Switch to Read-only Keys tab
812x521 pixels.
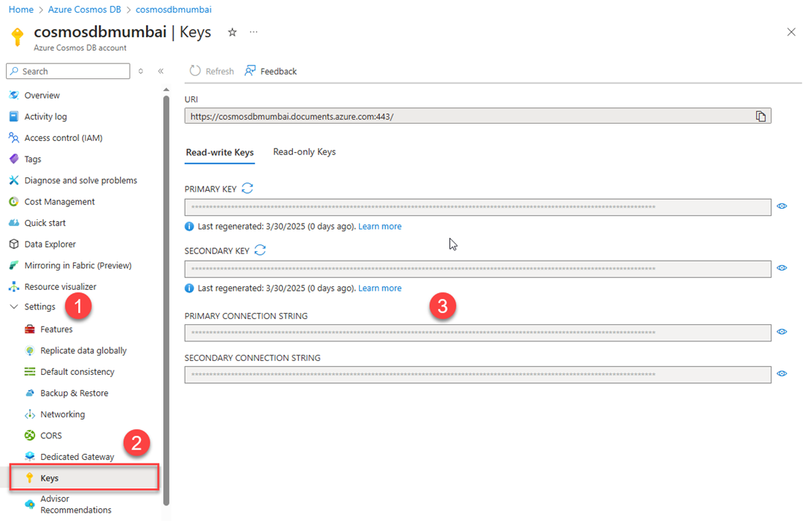click(304, 152)
